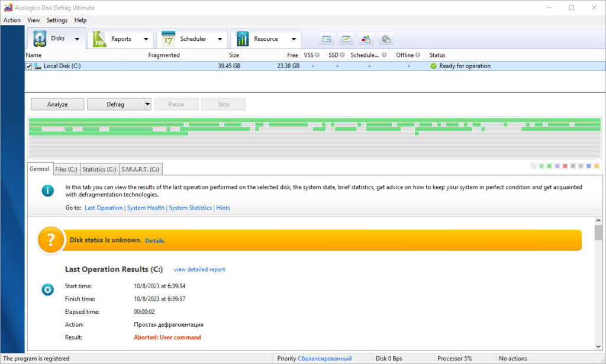Click the Analyze button
The height and width of the screenshot is (364, 606).
57,104
